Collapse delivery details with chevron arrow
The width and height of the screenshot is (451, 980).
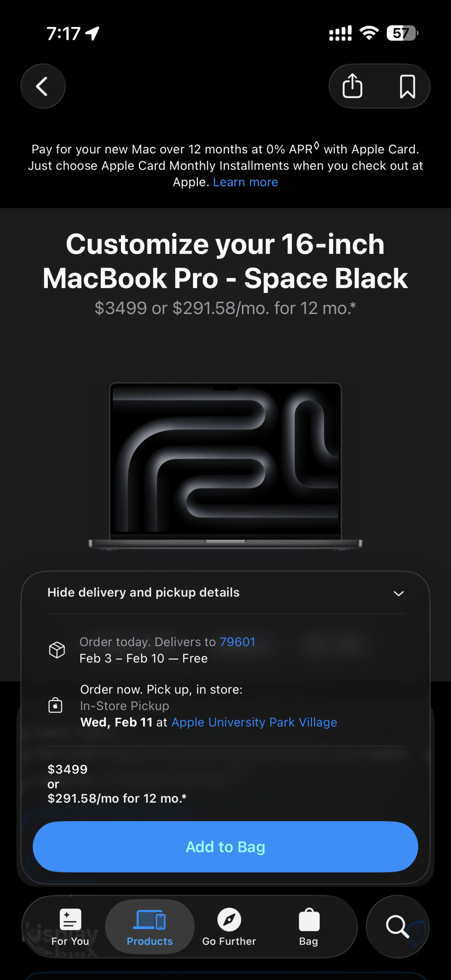point(399,593)
